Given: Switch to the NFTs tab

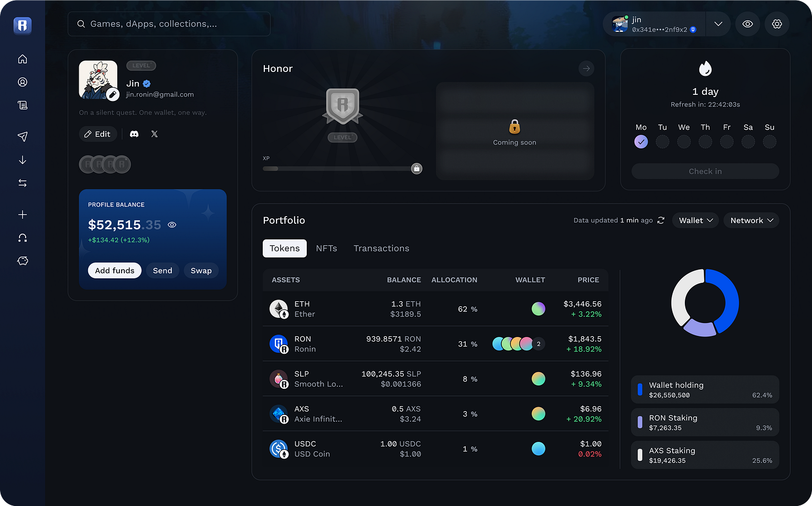Looking at the screenshot, I should tap(326, 248).
